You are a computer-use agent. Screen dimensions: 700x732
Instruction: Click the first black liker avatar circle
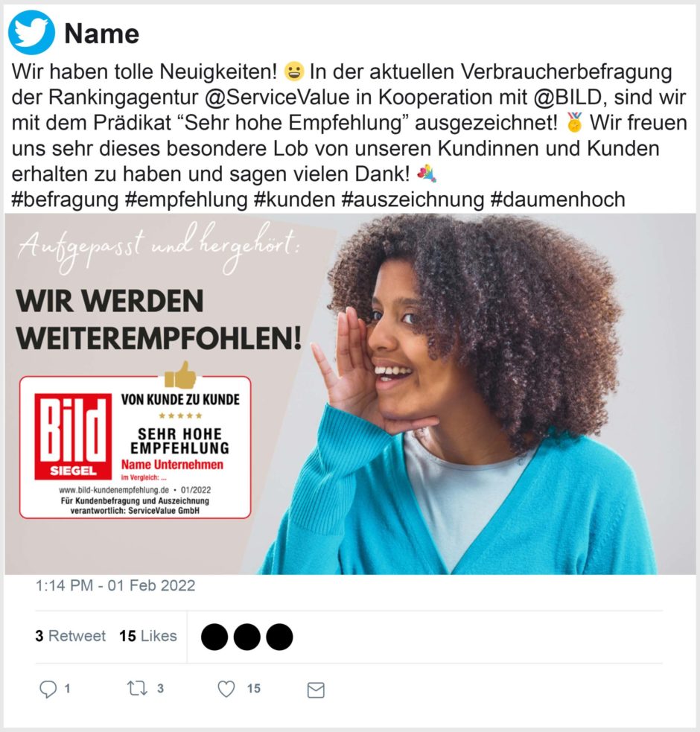[214, 637]
